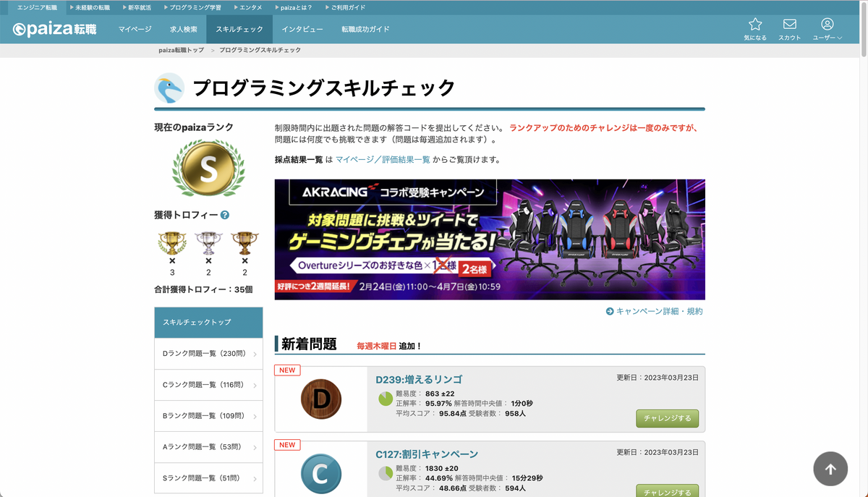Expand Sランク問題一覧（51問）
The image size is (868, 497).
208,478
